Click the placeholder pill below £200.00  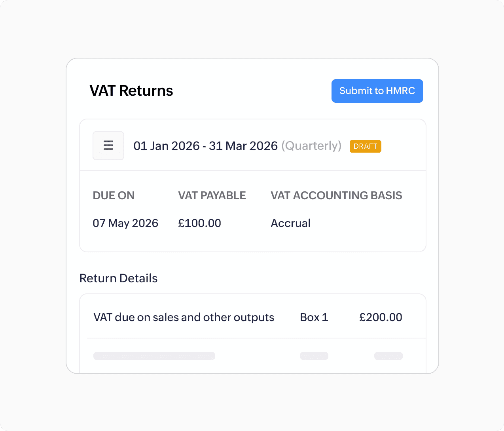pos(388,356)
